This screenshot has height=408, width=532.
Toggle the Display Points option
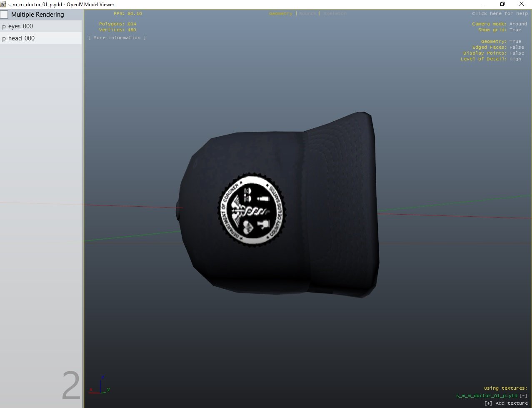[x=494, y=53]
